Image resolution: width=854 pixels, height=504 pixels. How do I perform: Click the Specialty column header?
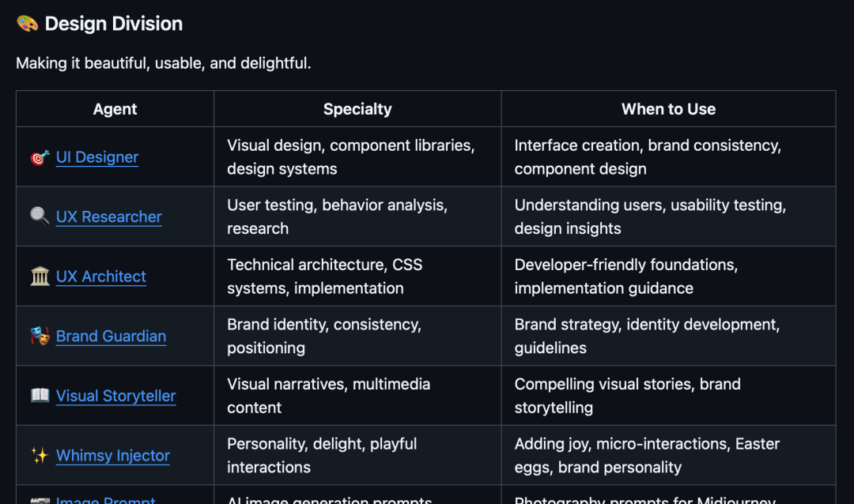pos(357,109)
